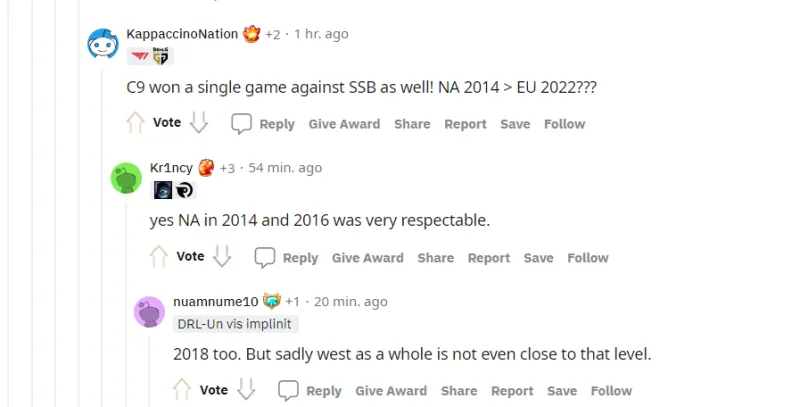
Task: Give Award to KappaccinoNation's comment
Action: coord(344,124)
